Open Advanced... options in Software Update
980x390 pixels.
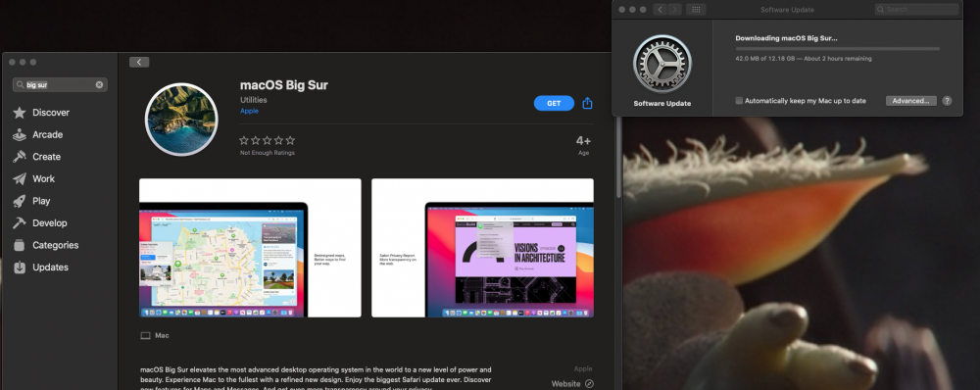pos(910,101)
